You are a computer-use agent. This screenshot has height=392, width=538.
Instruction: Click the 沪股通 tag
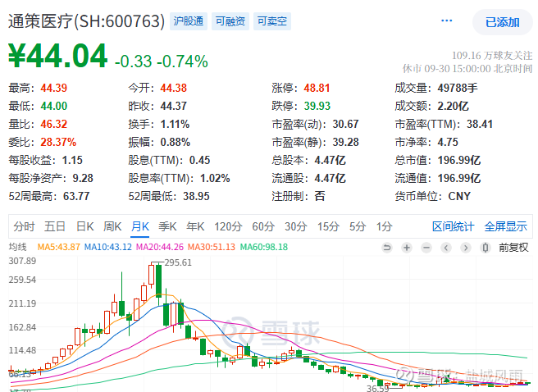coord(189,21)
